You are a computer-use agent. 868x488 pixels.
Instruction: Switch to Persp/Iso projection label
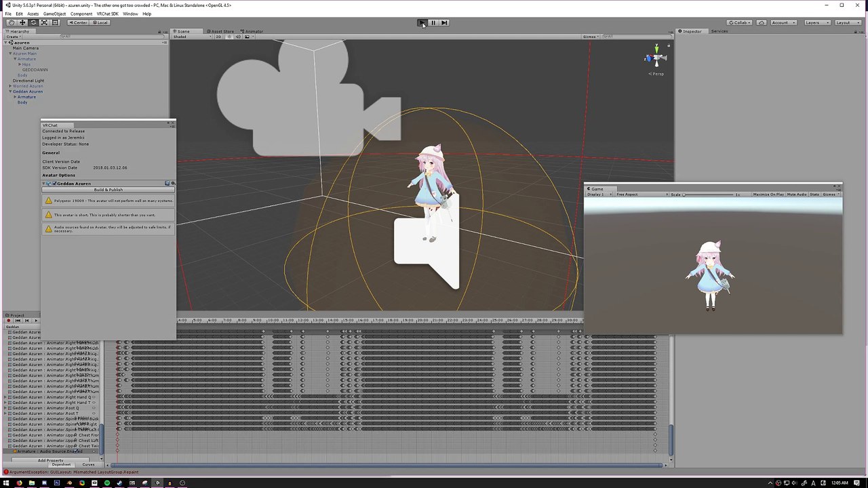656,74
